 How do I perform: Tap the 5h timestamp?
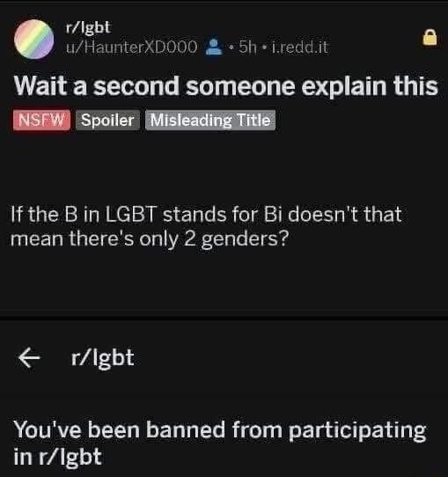coord(247,48)
